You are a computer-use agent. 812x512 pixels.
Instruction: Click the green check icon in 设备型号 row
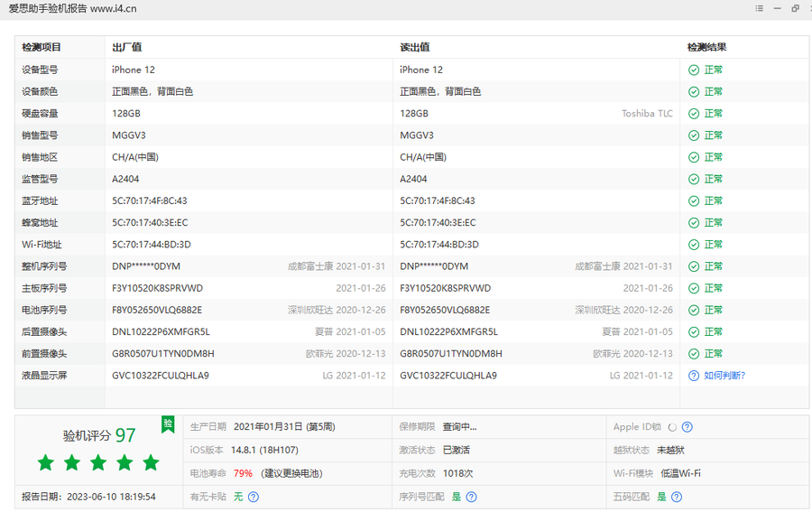[694, 70]
